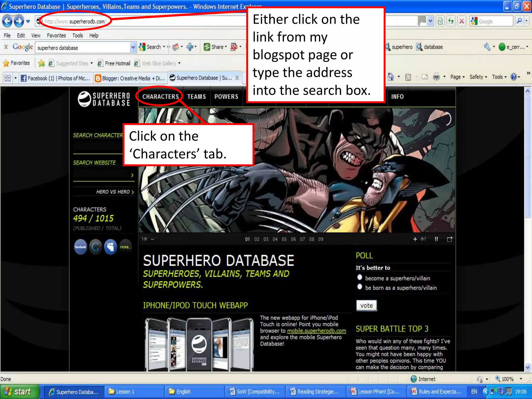Image resolution: width=532 pixels, height=399 pixels.
Task: Expand the Google toolbar search box dropdown
Action: click(x=133, y=47)
